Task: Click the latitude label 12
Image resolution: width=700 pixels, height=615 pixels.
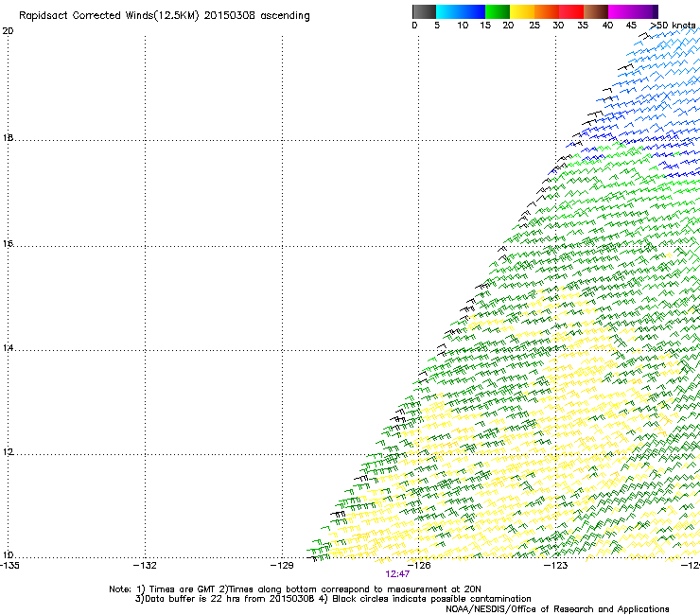Action: pyautogui.click(x=8, y=452)
